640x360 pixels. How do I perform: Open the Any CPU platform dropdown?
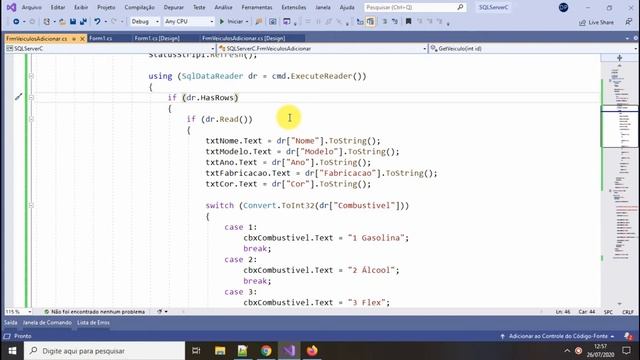click(189, 22)
